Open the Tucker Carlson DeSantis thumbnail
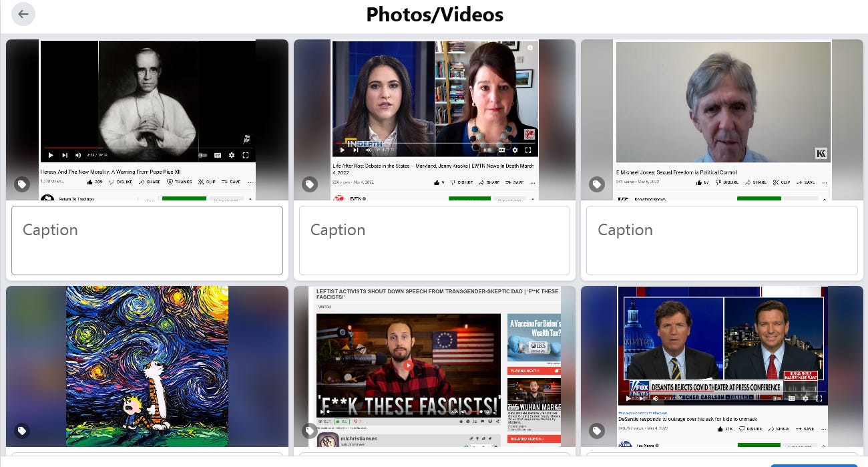Viewport: 868px width, 467px height. 722,366
